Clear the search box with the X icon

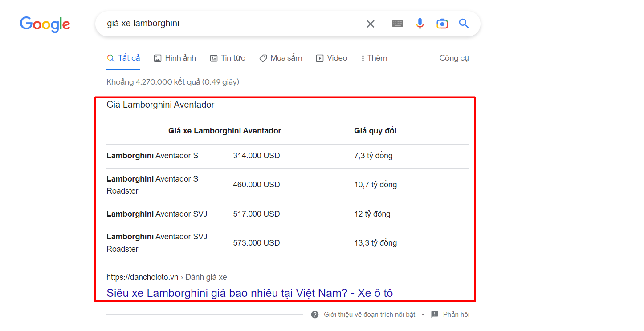tap(371, 24)
